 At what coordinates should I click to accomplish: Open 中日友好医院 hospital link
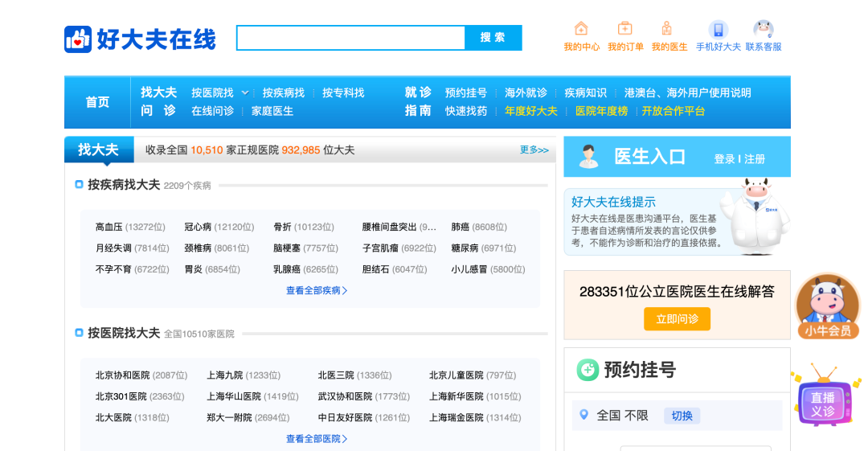345,417
